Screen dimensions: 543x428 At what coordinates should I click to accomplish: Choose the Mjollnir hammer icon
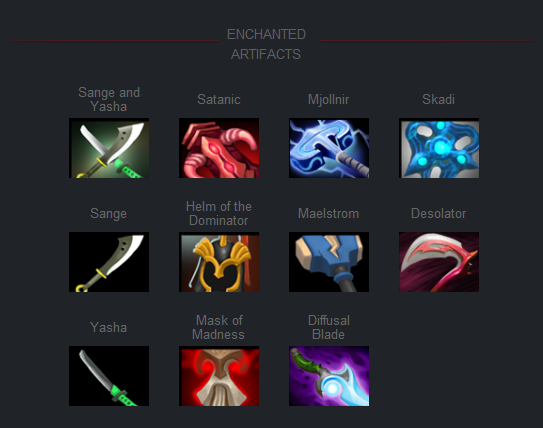click(329, 148)
